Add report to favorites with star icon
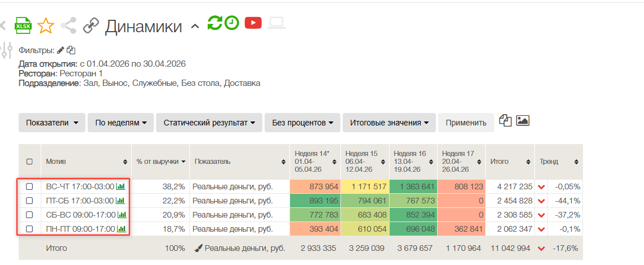This screenshot has height=265, width=644. (46, 26)
